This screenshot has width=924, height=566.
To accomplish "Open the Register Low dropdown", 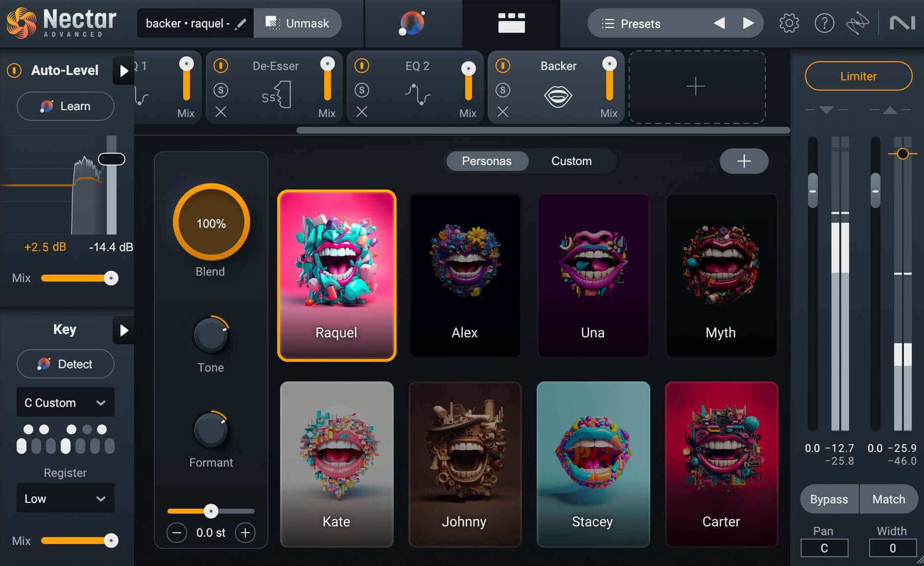I will point(66,498).
